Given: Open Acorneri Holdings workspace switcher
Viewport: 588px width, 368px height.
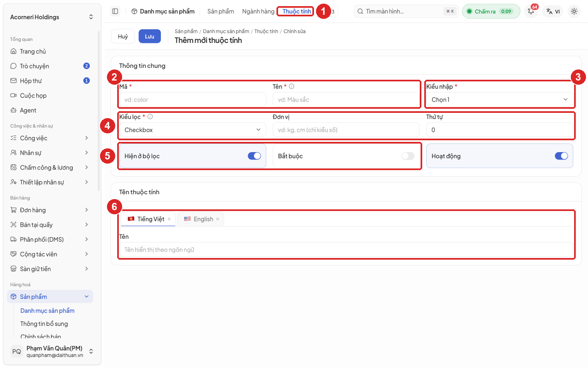Looking at the screenshot, I should 51,17.
